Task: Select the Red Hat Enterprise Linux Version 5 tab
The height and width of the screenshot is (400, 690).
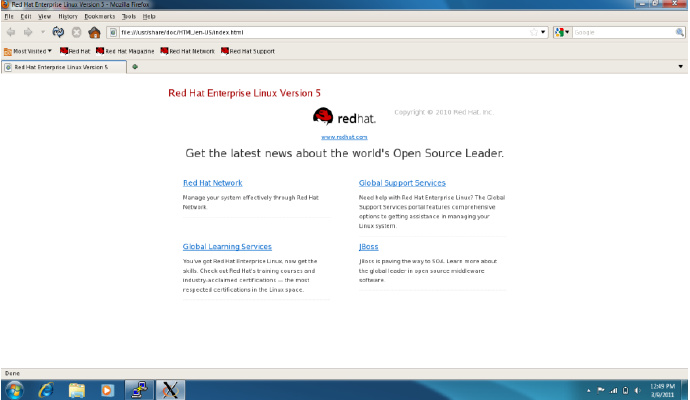Action: point(64,67)
